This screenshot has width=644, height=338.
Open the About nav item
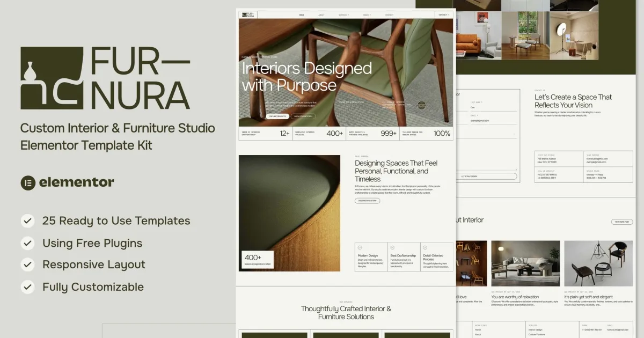point(321,15)
